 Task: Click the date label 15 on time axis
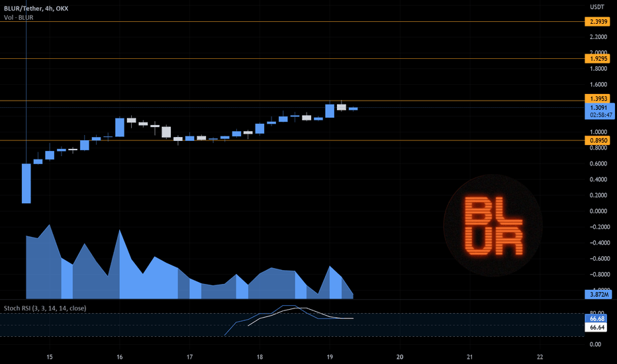coord(50,357)
